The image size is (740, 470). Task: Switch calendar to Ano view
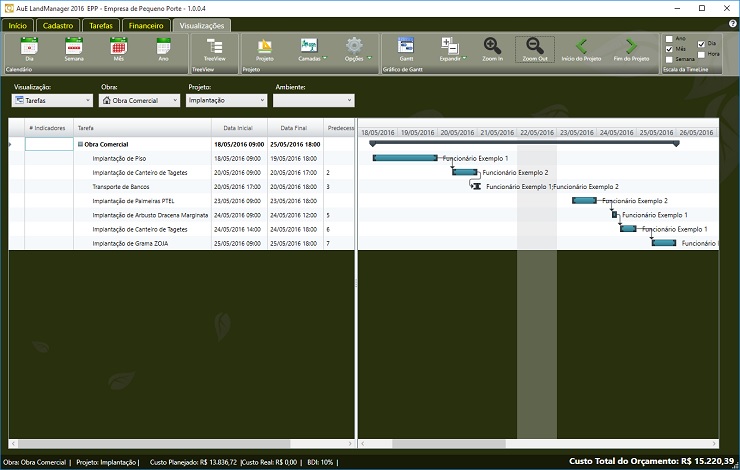tap(163, 49)
